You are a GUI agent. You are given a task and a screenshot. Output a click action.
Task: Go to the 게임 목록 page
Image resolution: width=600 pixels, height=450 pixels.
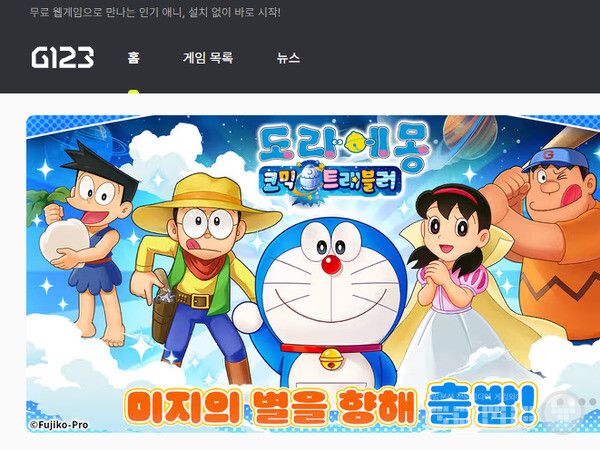(x=208, y=58)
